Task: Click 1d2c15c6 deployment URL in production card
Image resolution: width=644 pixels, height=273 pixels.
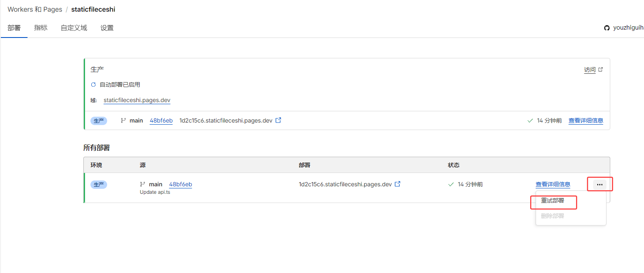Action: pyautogui.click(x=226, y=120)
